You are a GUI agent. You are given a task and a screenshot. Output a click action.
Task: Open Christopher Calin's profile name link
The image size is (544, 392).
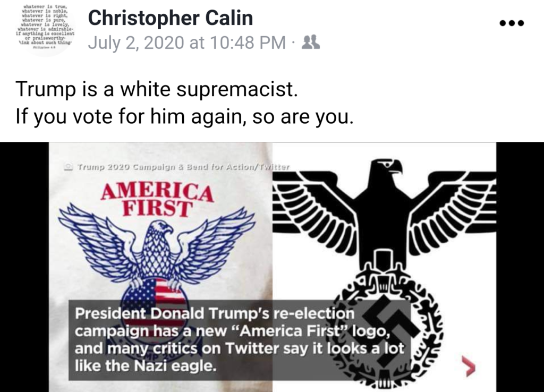point(171,19)
